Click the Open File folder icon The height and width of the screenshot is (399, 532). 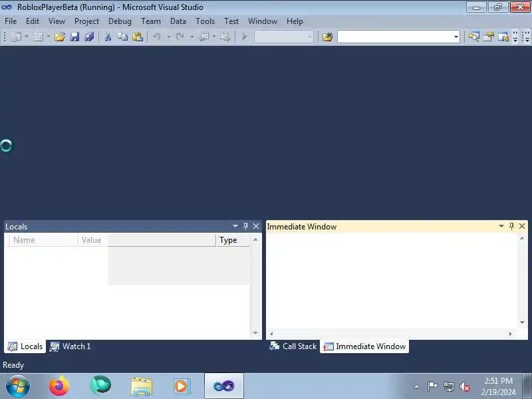[60, 37]
